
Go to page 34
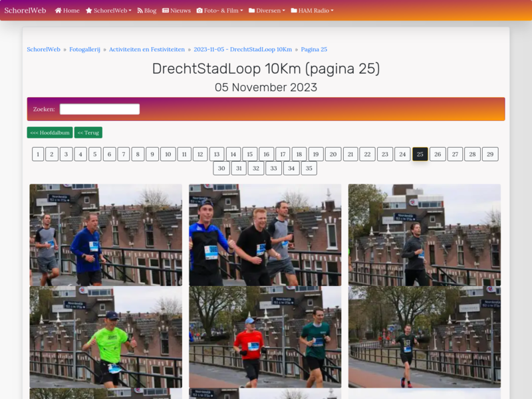[x=291, y=168]
